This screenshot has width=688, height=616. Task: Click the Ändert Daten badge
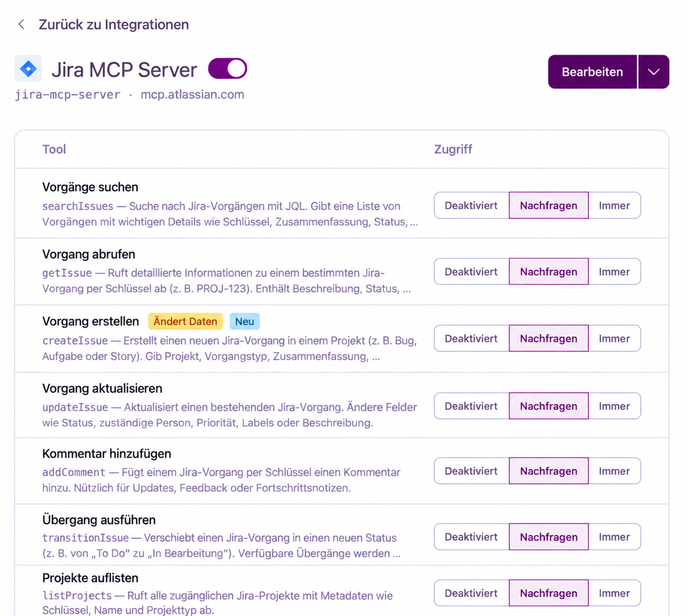[x=185, y=321]
